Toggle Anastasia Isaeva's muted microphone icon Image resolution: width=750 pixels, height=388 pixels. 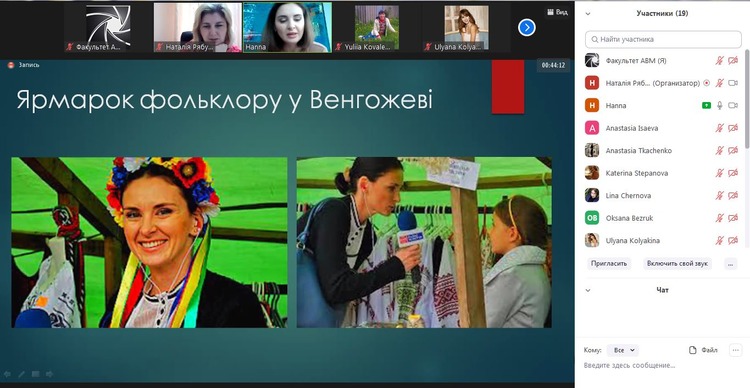pyautogui.click(x=719, y=128)
